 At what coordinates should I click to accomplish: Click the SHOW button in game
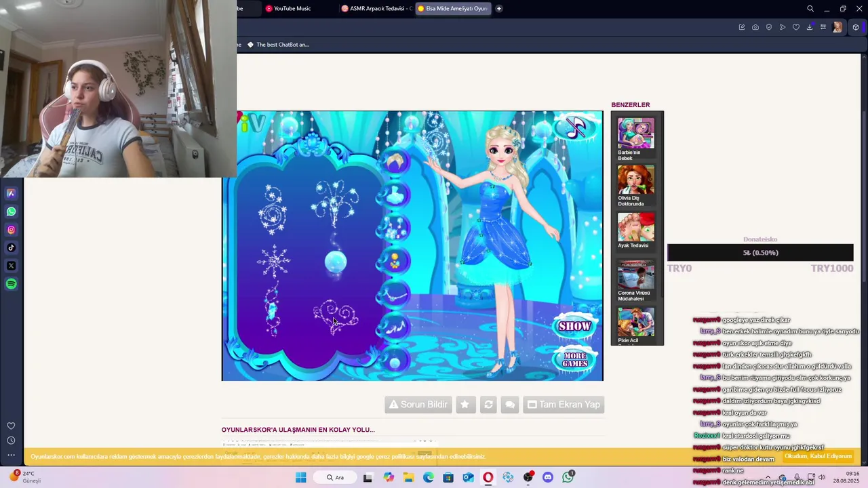pos(574,326)
